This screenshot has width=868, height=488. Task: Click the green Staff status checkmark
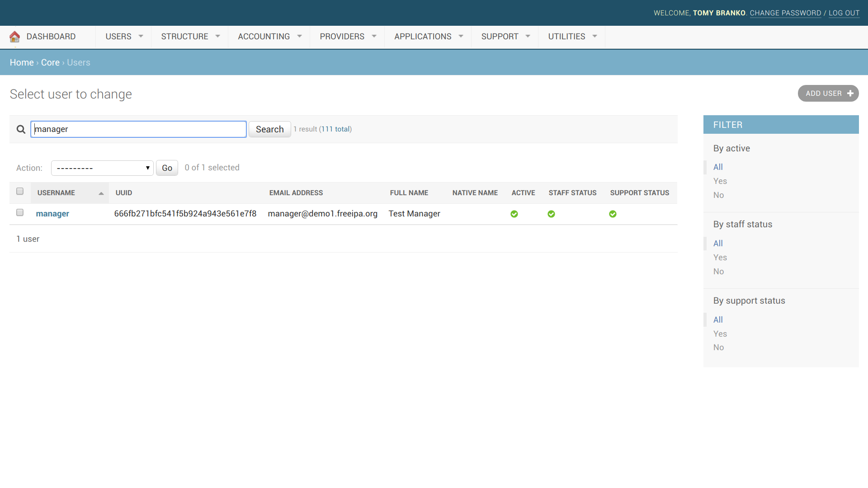click(x=551, y=214)
